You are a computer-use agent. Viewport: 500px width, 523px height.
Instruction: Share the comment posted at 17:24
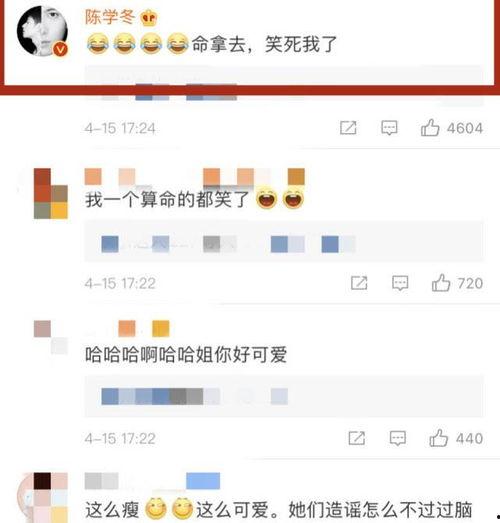point(348,128)
